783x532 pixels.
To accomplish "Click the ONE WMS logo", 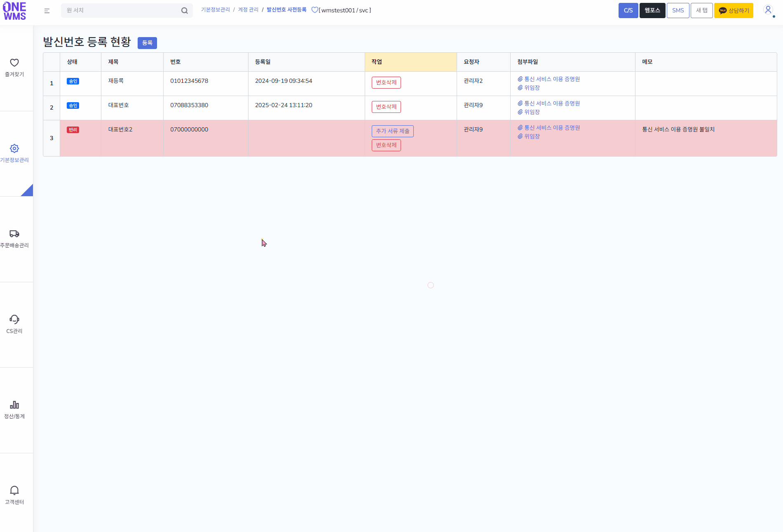I will [x=15, y=11].
